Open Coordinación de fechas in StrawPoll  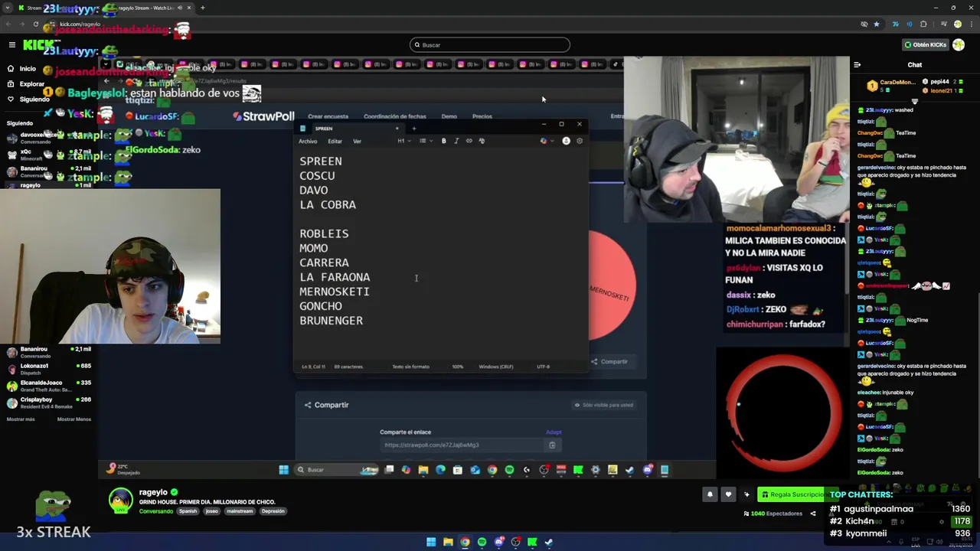pos(395,116)
